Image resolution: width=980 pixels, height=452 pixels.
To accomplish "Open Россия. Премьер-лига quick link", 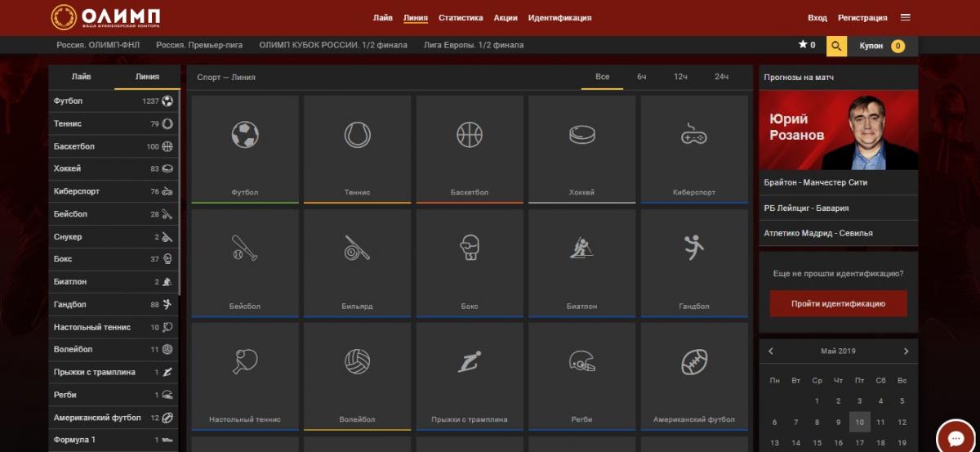I will tap(201, 45).
